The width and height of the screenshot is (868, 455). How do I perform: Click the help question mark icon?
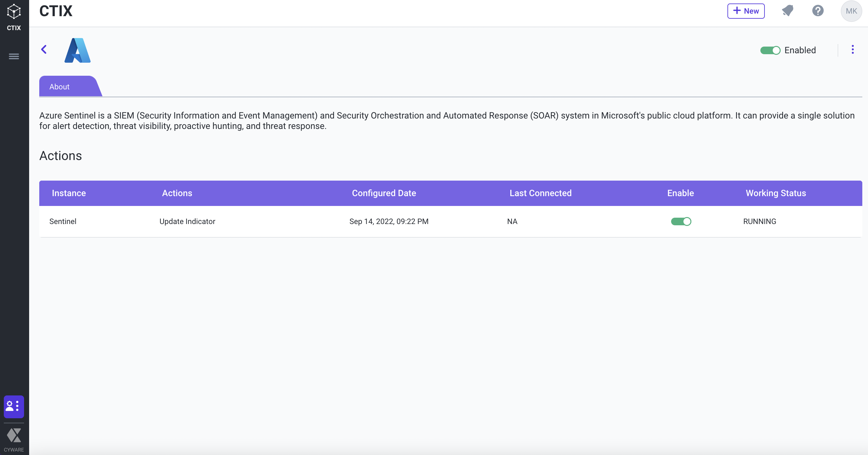coord(817,11)
